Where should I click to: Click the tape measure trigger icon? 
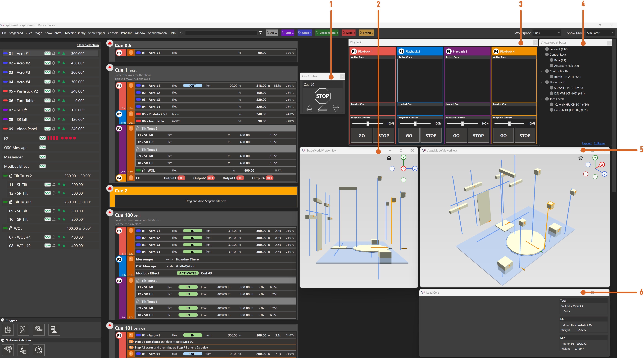click(x=38, y=330)
